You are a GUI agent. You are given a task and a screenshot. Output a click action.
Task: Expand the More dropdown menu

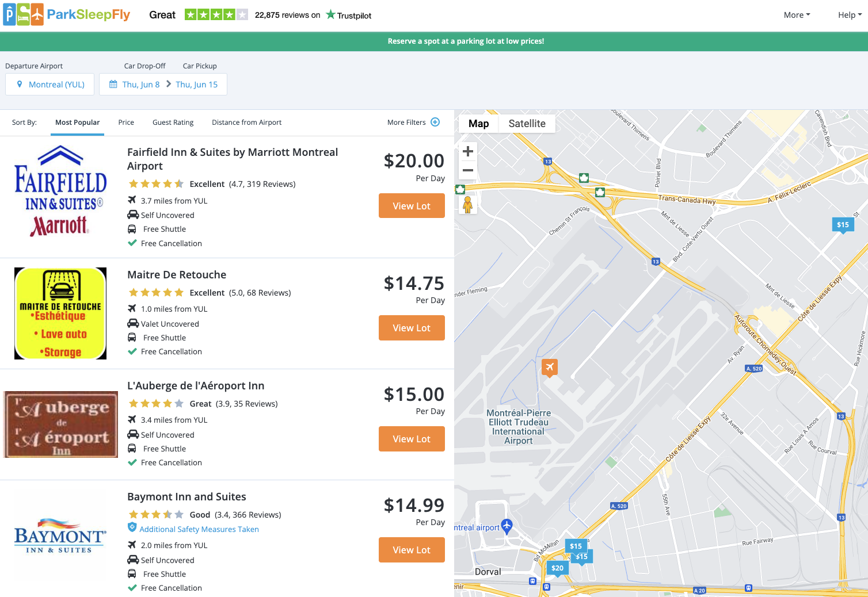coord(797,15)
